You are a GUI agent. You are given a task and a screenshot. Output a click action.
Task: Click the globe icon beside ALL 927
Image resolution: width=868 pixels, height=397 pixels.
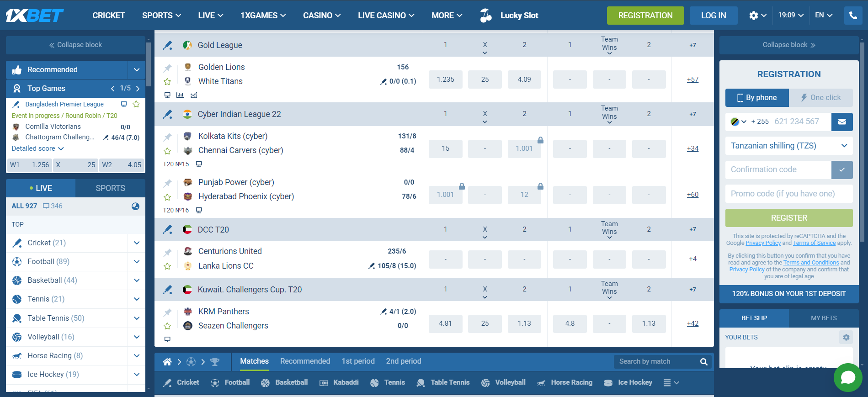coord(135,206)
